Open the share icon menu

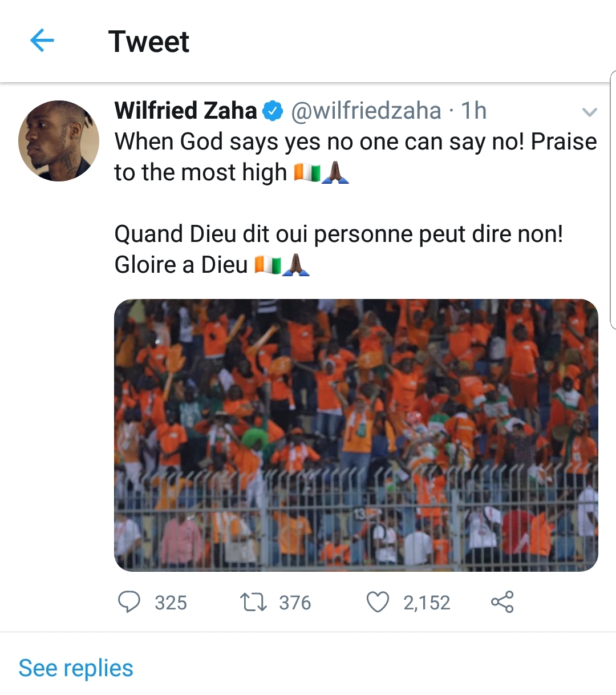click(x=502, y=602)
